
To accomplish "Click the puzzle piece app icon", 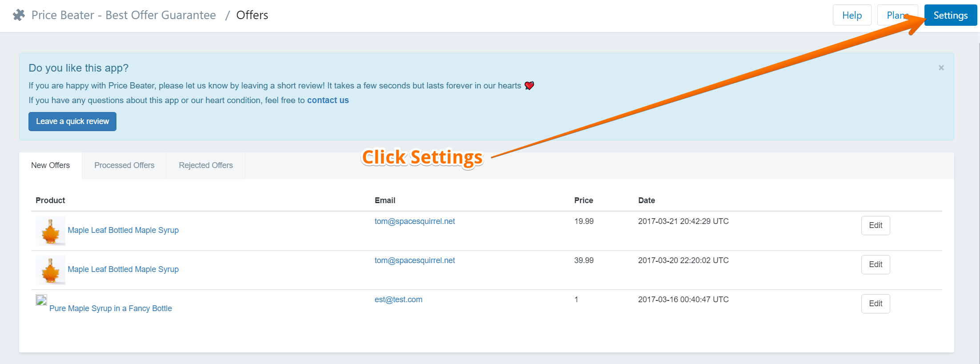I will point(19,15).
